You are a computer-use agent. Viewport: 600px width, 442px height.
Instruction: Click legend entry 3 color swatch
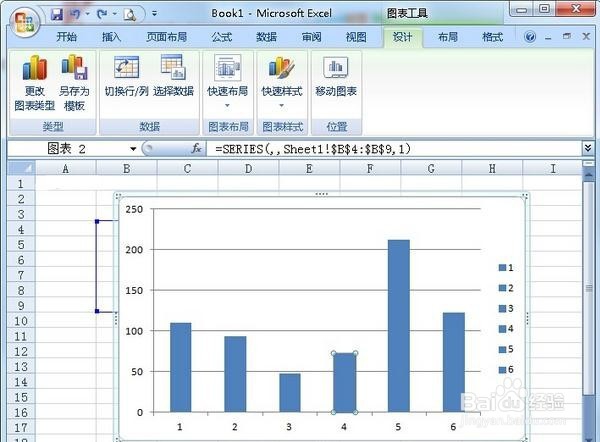pyautogui.click(x=502, y=308)
